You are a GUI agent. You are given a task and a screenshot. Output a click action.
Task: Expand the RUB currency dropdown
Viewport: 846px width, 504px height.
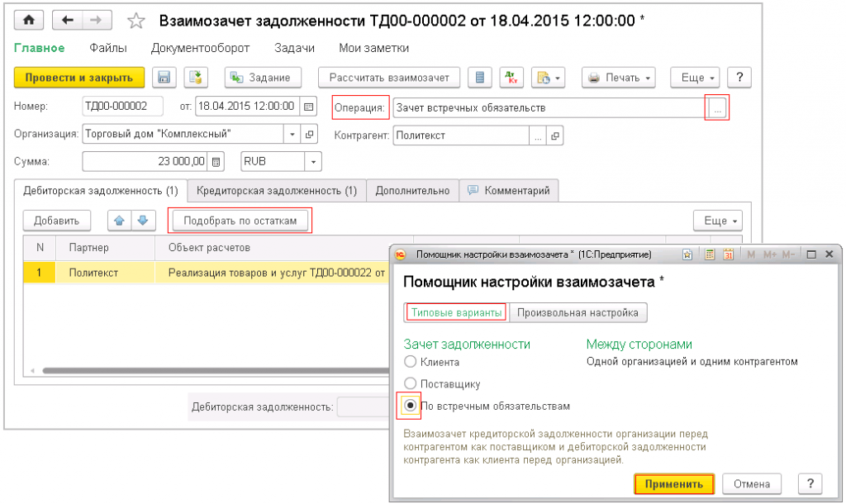coord(313,161)
